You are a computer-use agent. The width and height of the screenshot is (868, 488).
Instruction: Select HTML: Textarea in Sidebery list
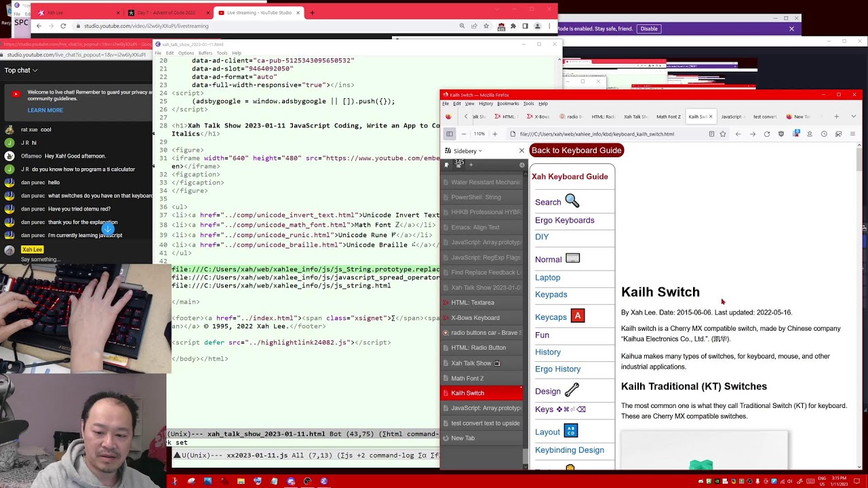(481, 303)
